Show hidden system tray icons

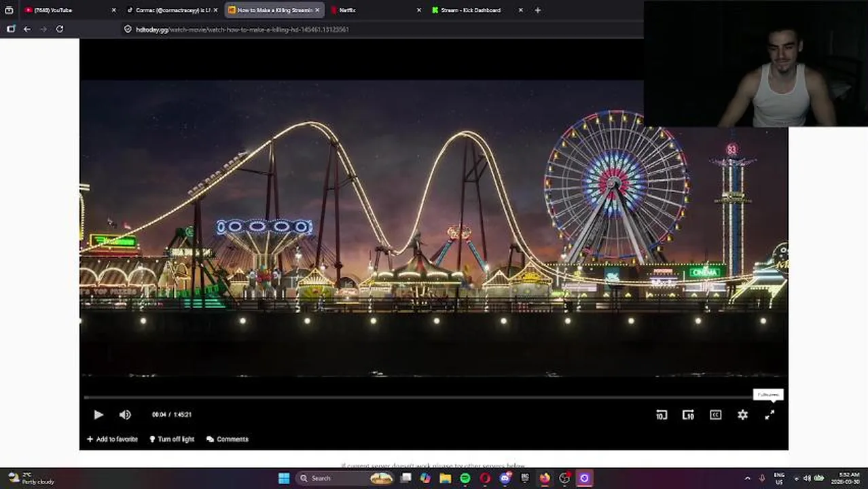click(x=747, y=478)
